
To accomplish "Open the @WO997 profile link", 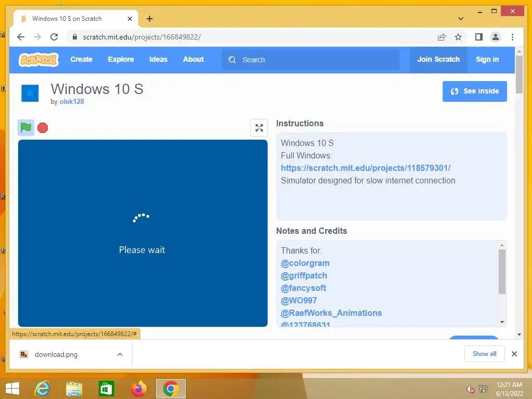I will click(299, 301).
